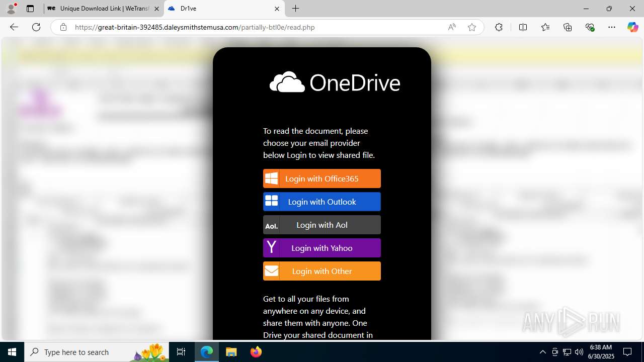Viewport: 644px width, 362px height.
Task: Refresh the page
Action: [36, 27]
